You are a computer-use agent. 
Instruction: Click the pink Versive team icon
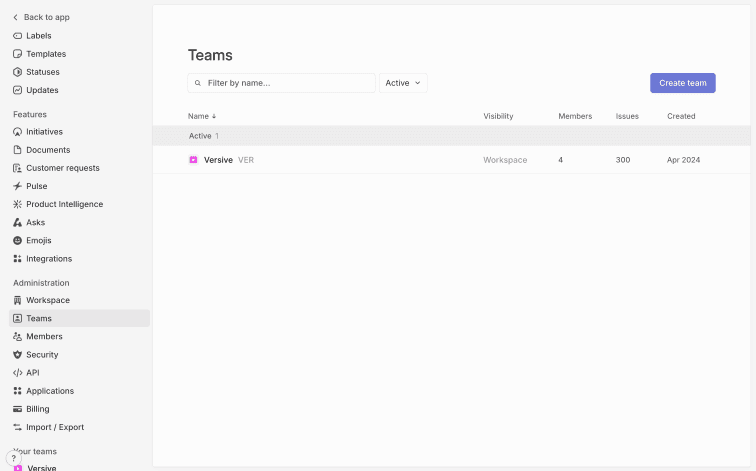[193, 160]
